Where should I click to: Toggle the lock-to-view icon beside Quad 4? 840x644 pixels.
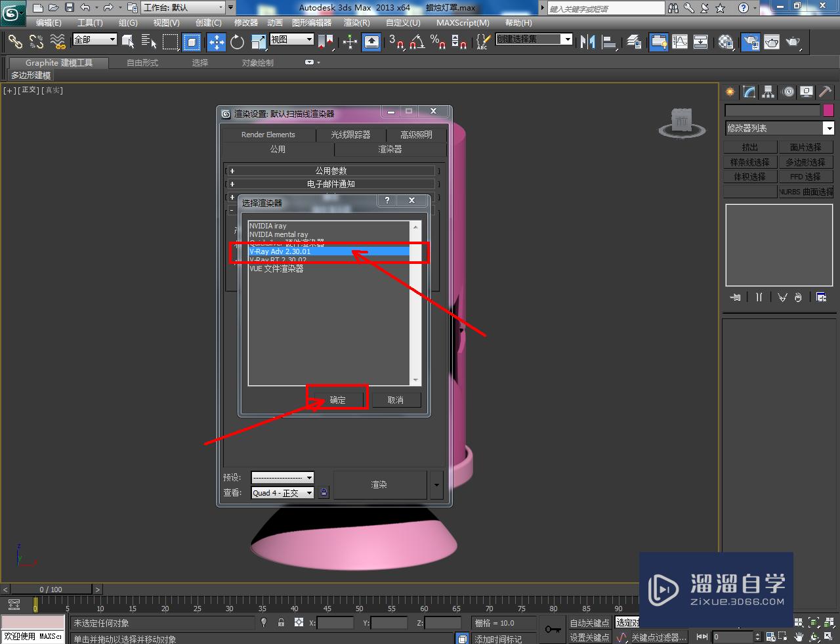click(324, 492)
